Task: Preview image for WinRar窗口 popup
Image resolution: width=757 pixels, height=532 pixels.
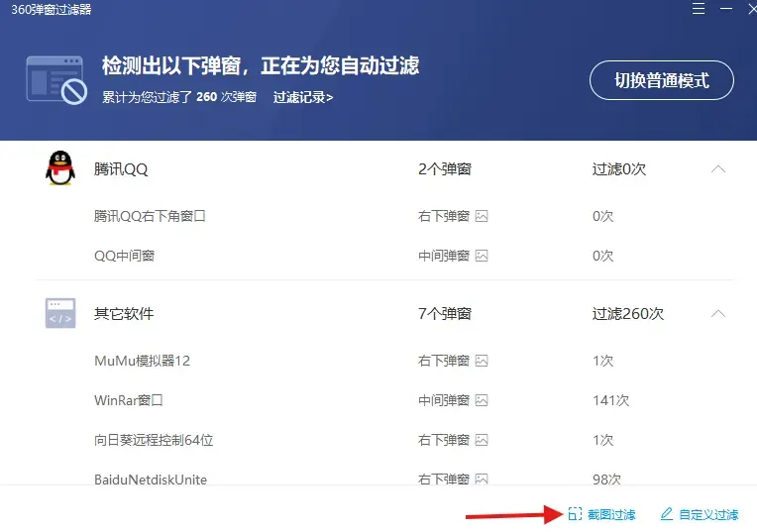Action: point(482,400)
